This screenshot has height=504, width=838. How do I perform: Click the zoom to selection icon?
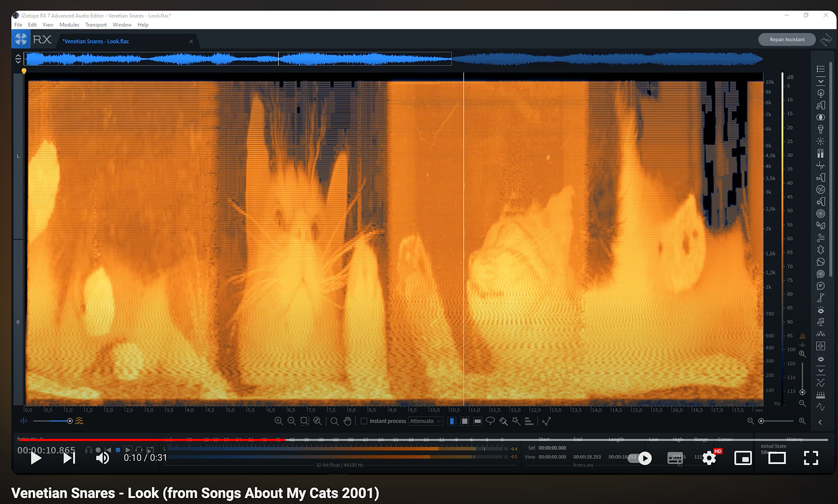coord(305,421)
